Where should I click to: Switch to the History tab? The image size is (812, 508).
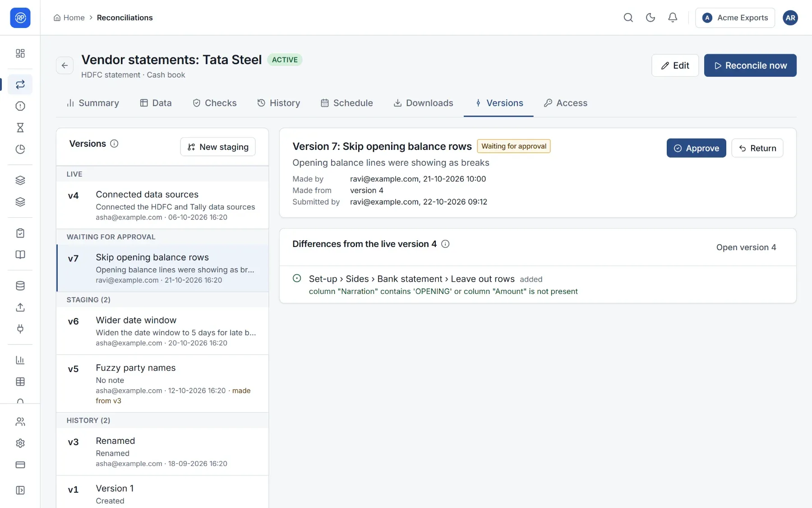(x=278, y=103)
